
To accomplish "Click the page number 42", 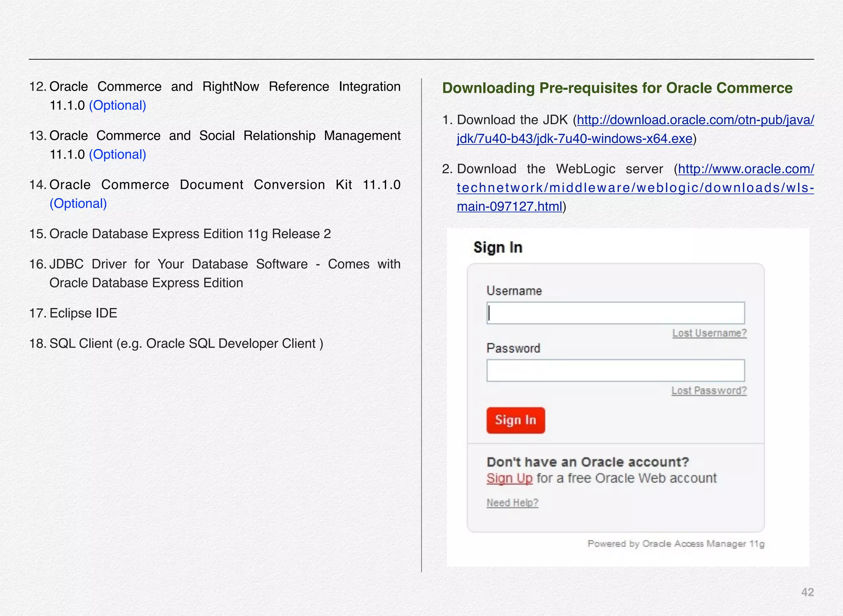I will [x=808, y=592].
